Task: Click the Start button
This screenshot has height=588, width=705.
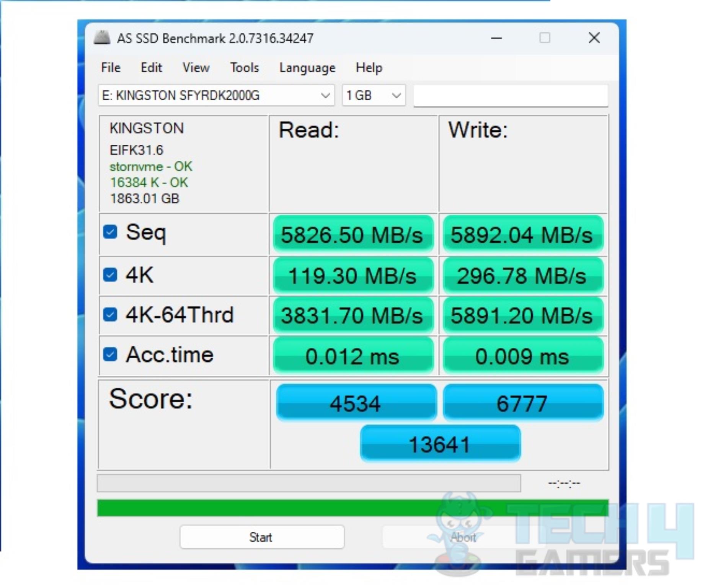Action: [262, 537]
